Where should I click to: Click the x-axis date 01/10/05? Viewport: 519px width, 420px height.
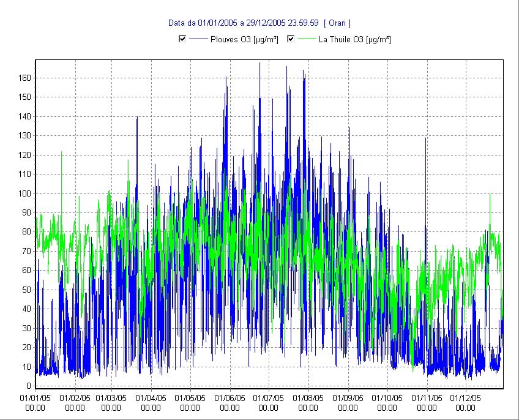pos(387,398)
